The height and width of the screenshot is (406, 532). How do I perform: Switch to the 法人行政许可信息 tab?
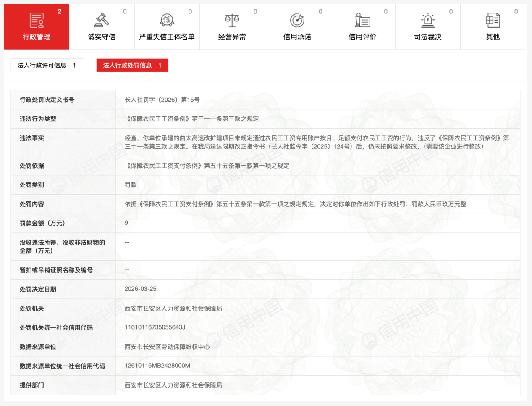point(47,66)
